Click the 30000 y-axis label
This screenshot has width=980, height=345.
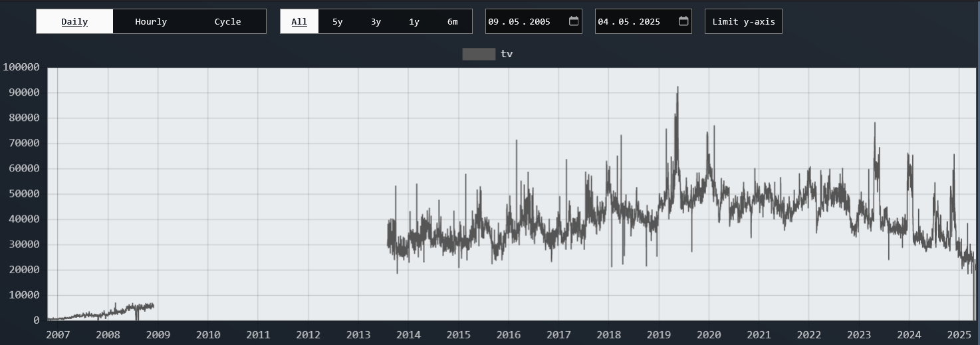tap(24, 245)
